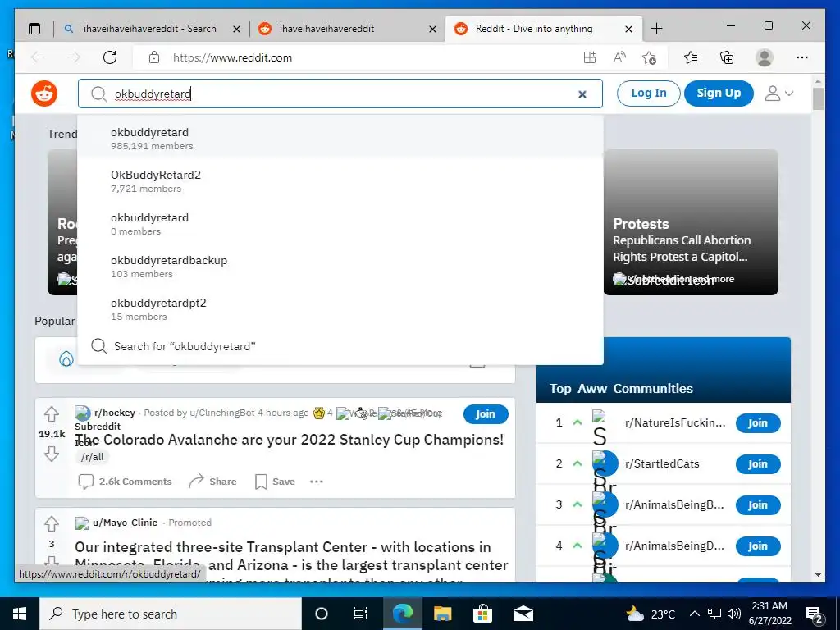Close the ihaveihaveihavereddit - Search tab
The image size is (840, 630).
[x=236, y=29]
